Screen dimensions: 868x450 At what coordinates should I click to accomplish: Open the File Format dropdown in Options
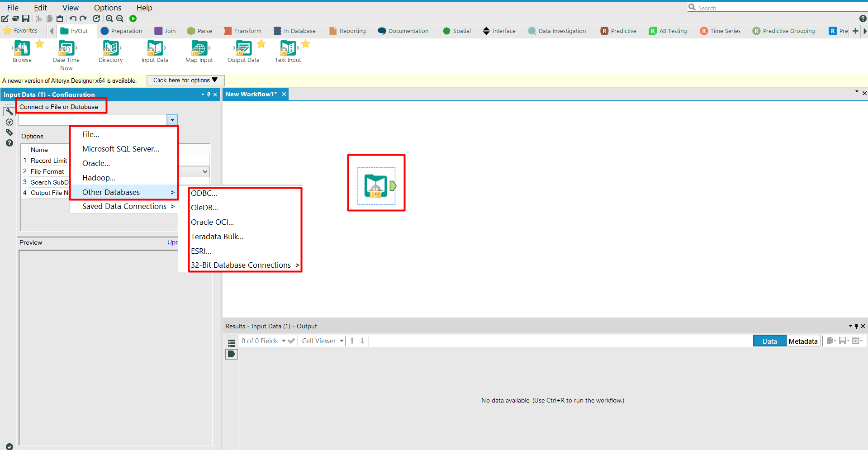pyautogui.click(x=205, y=171)
